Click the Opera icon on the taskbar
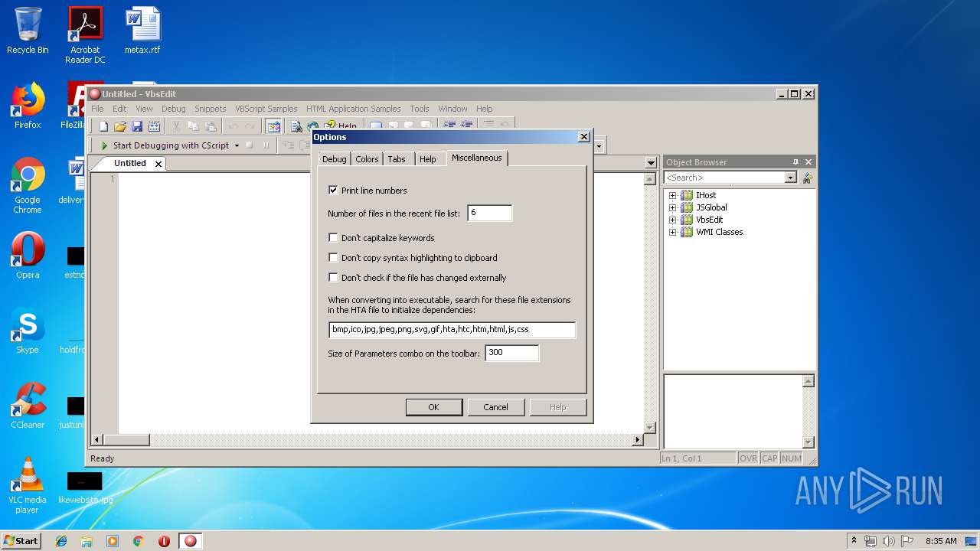 tap(164, 541)
